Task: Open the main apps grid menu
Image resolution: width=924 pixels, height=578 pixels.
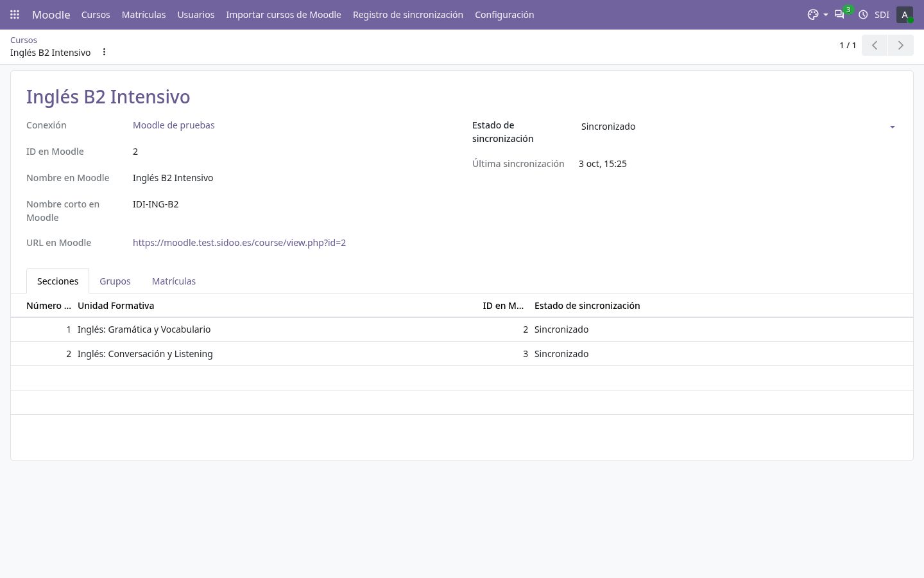Action: [x=15, y=14]
